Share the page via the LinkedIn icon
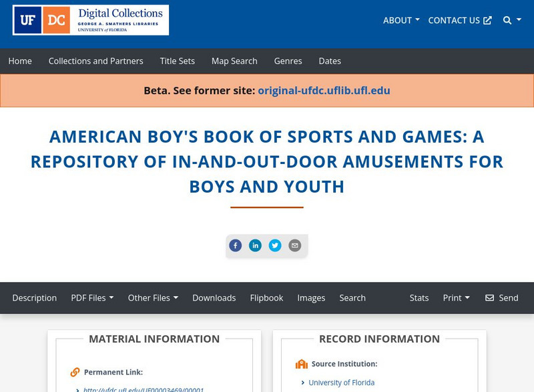Image resolution: width=534 pixels, height=392 pixels. tap(255, 245)
